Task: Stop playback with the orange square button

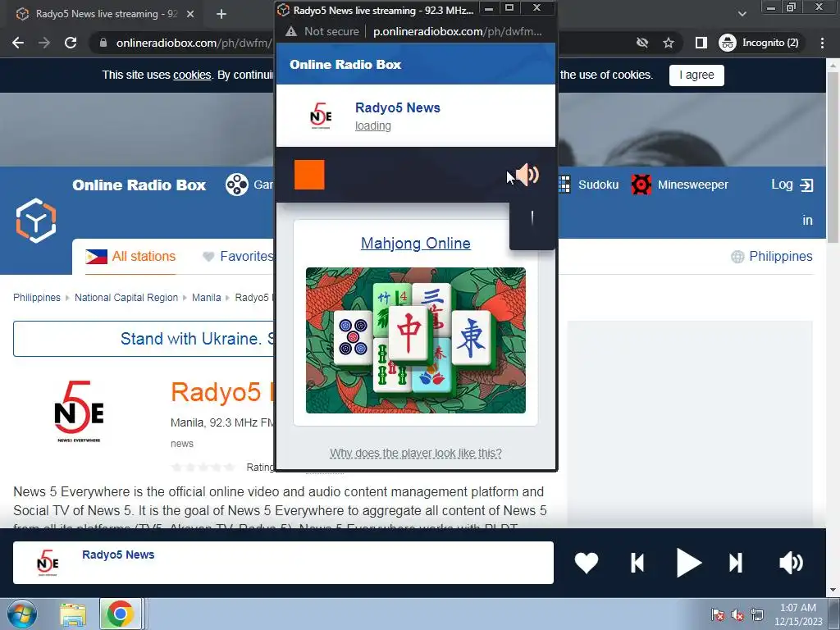Action: point(309,175)
